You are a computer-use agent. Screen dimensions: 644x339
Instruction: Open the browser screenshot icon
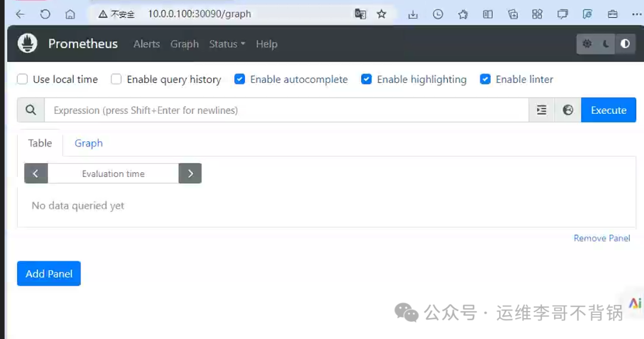coord(562,14)
